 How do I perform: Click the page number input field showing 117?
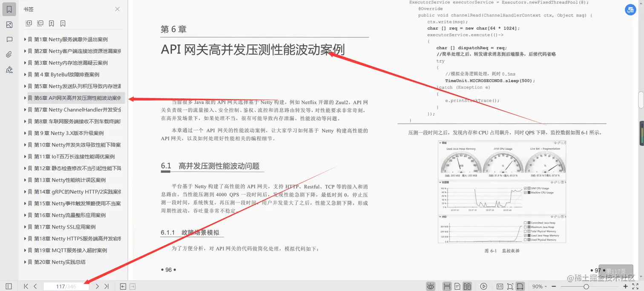66,286
